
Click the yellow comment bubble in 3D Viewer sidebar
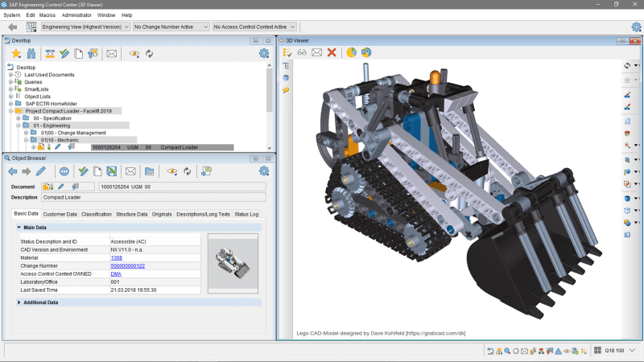286,90
